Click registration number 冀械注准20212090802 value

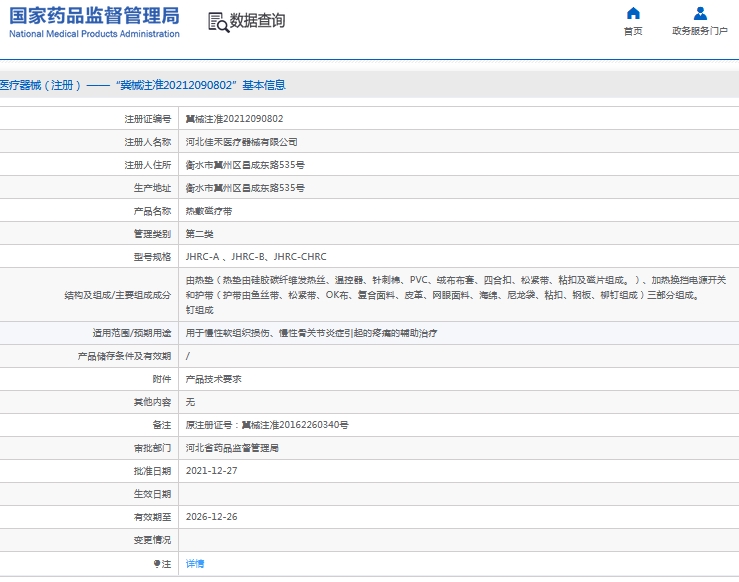[234, 119]
